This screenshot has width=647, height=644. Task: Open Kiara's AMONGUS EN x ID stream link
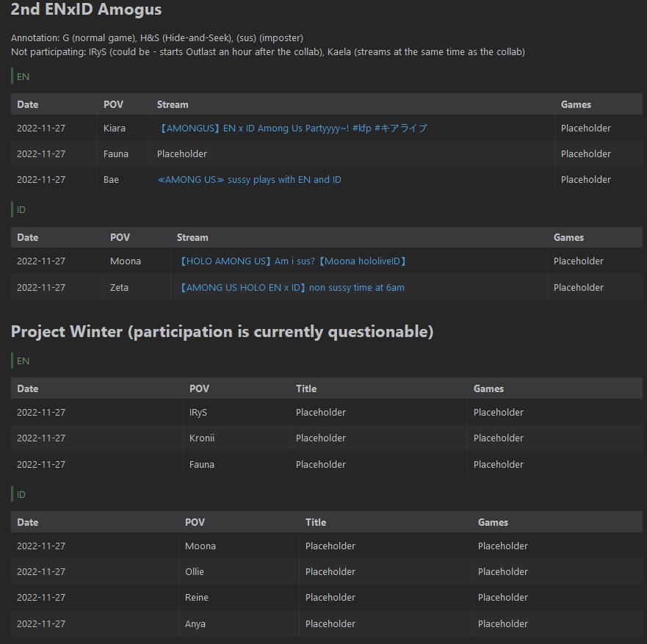(292, 128)
